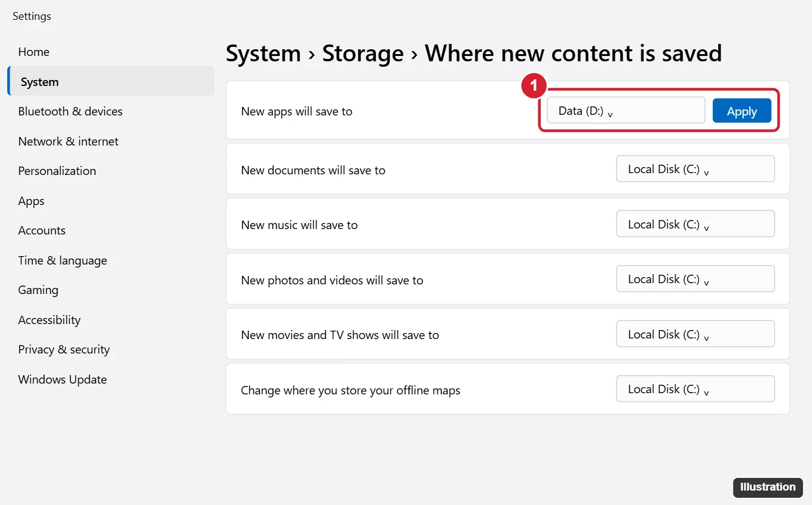Viewport: 812px width, 505px height.
Task: Expand the movies and TV shows dropdown
Action: coord(695,334)
